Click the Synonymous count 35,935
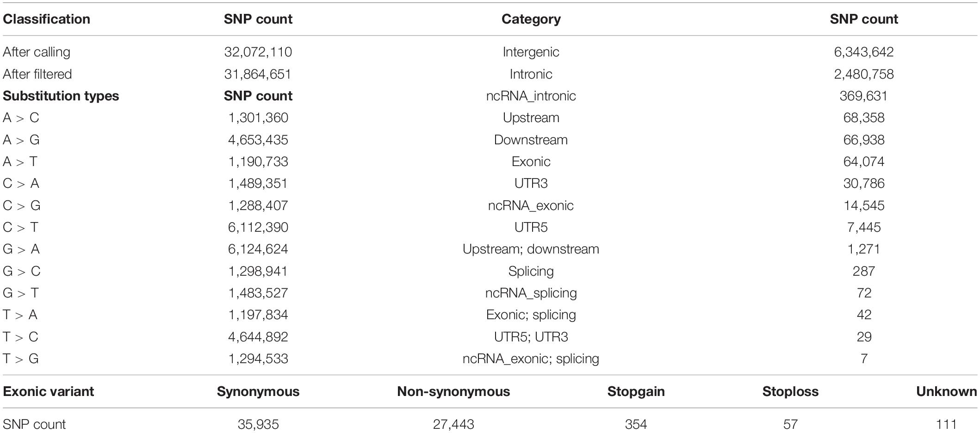Viewport: 980px width, 433px height. 258,424
